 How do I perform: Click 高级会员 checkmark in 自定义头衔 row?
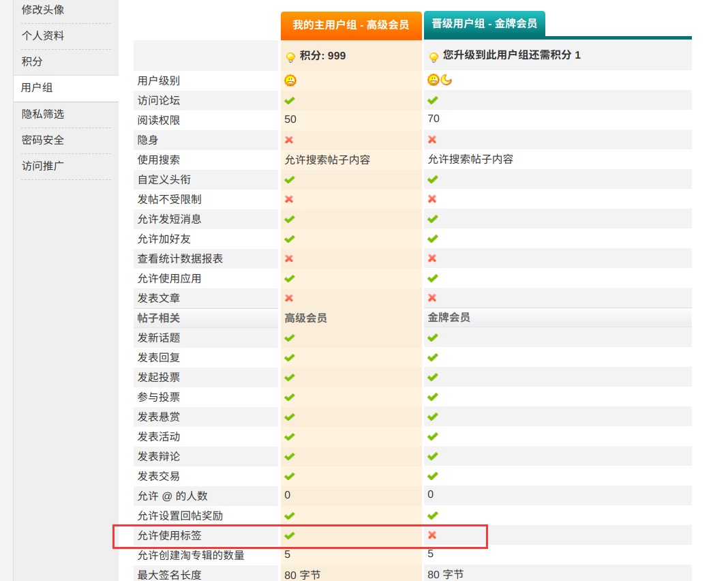290,180
